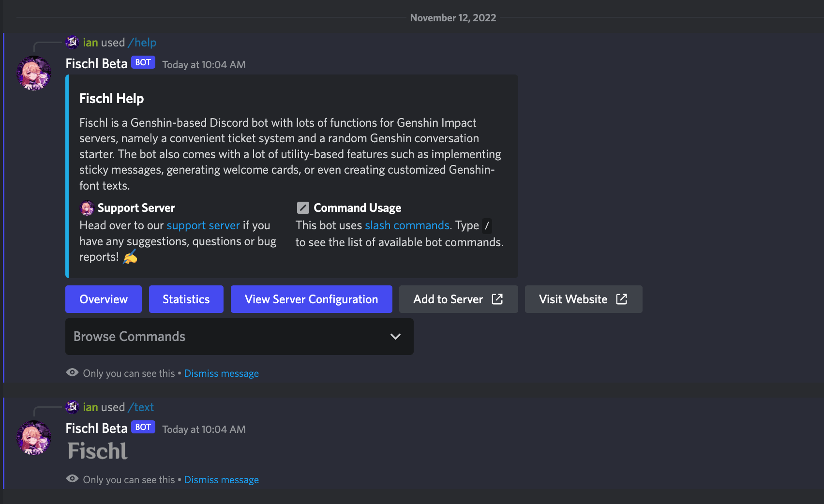Click ian's small avatar beside /help
The image size is (824, 504).
[x=73, y=43]
